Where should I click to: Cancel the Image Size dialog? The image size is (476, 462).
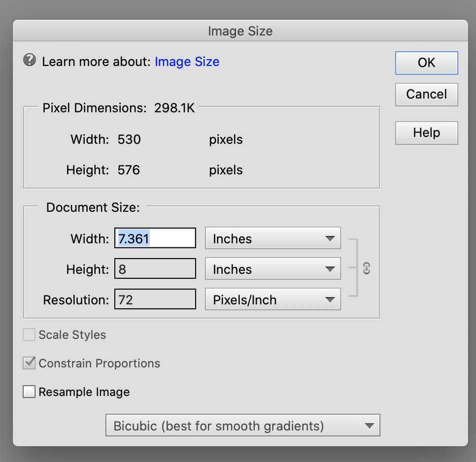(426, 94)
